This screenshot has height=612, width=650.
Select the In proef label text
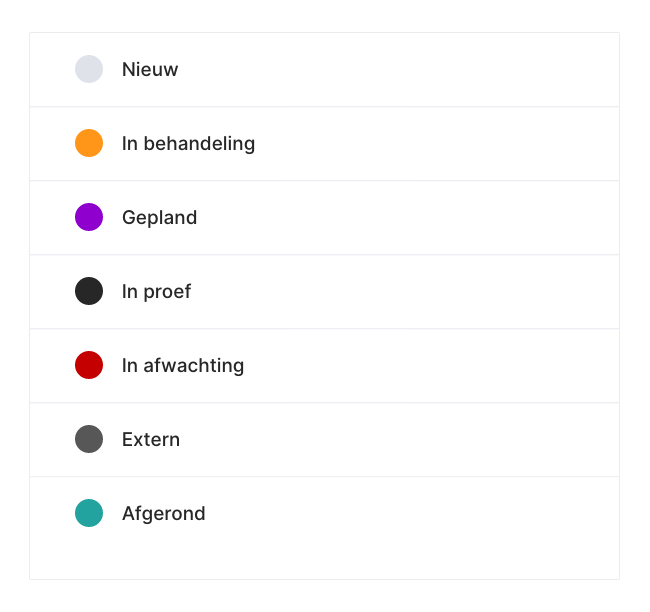point(156,292)
